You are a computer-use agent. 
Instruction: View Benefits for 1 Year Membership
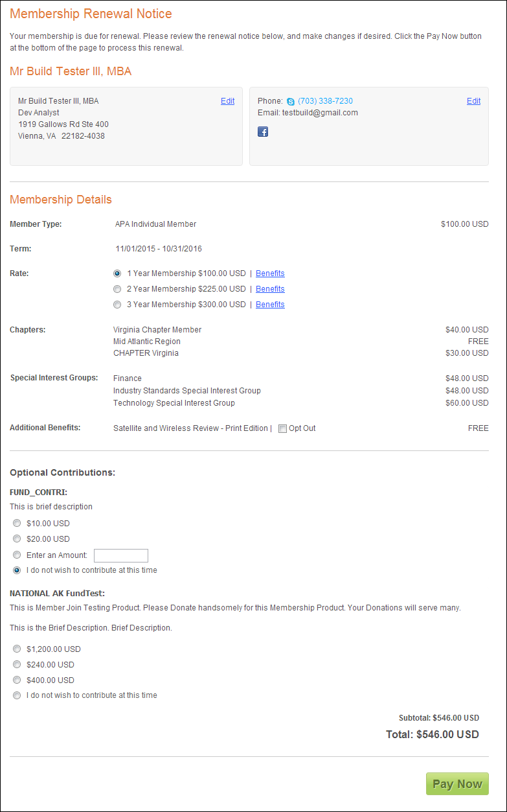coord(270,273)
